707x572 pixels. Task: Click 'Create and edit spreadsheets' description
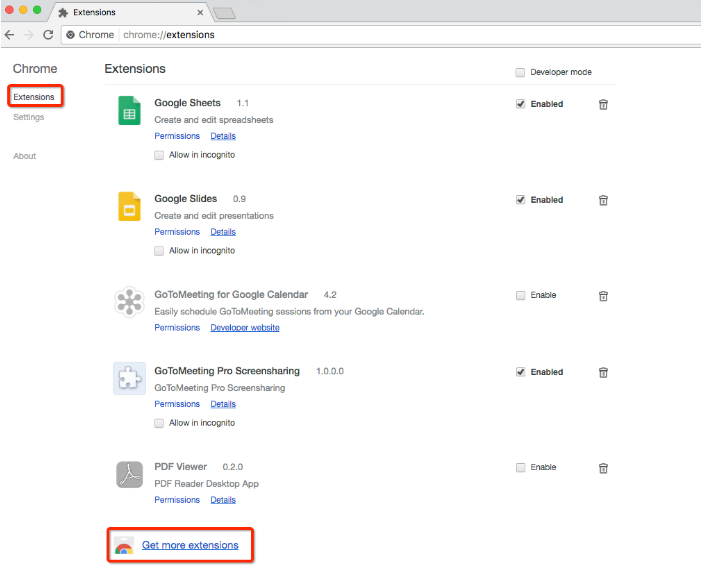(x=214, y=120)
